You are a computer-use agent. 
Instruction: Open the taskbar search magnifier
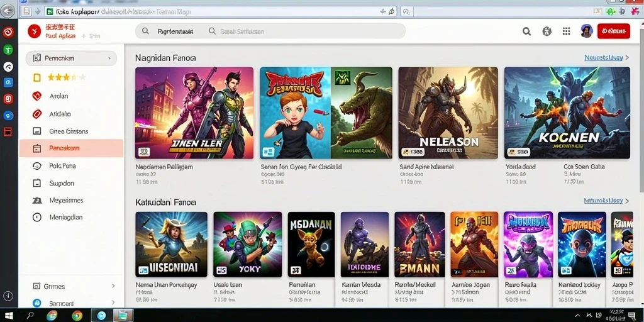pyautogui.click(x=30, y=316)
